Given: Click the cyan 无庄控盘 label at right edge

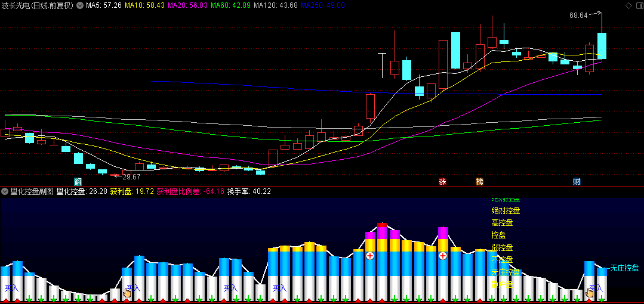Looking at the screenshot, I should pos(624,268).
